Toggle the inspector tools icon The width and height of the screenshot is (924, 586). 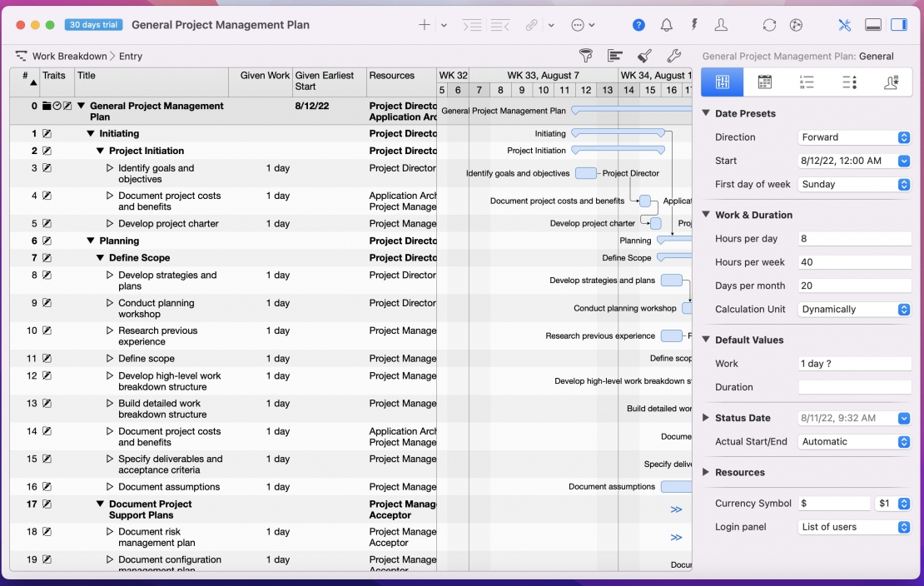844,25
